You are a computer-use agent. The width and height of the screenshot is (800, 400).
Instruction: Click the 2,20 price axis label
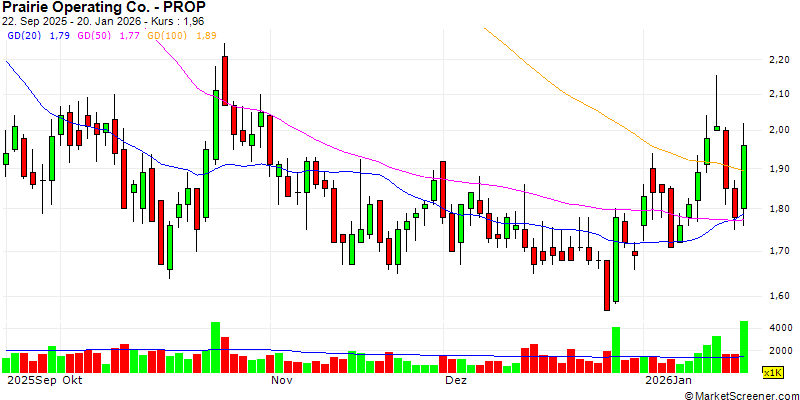point(779,60)
